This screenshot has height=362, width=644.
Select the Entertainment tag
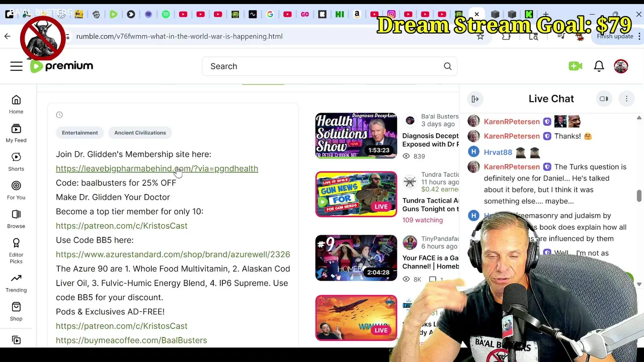point(80,133)
